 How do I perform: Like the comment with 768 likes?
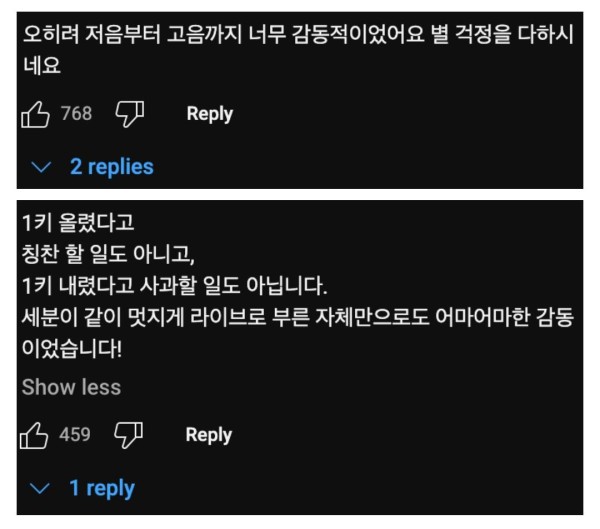click(x=35, y=114)
